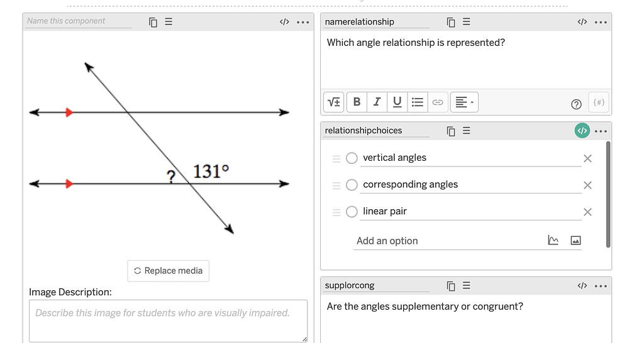
Task: Mark 'linear pair' as the answer
Action: [x=352, y=212]
